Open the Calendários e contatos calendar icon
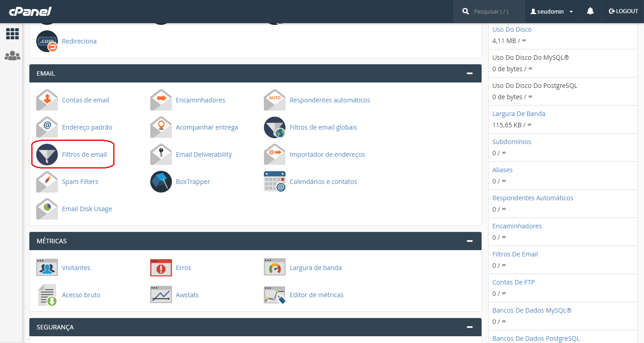644x343 pixels. pyautogui.click(x=275, y=182)
